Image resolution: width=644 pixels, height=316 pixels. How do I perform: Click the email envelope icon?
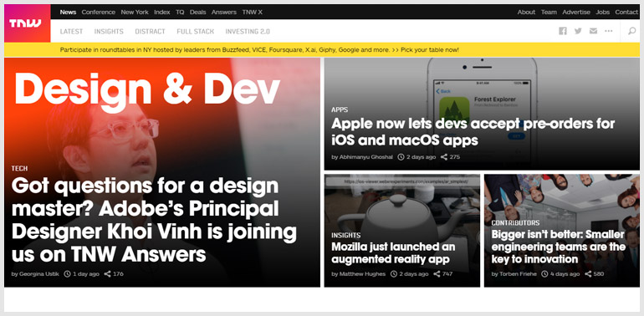[x=593, y=31]
